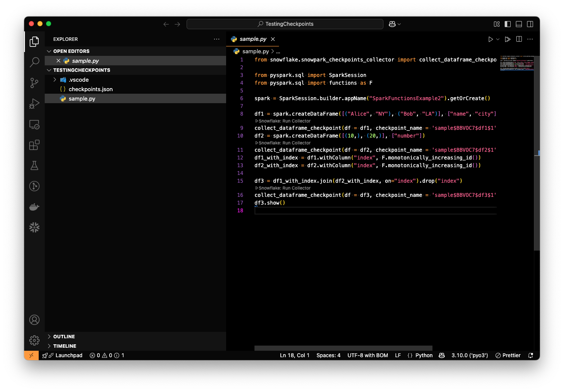
Task: Click the TestingCheckpoints command center search box
Action: pyautogui.click(x=285, y=24)
